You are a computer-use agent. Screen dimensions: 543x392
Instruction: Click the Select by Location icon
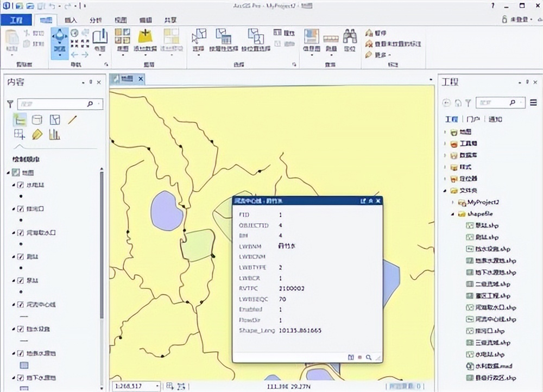254,36
